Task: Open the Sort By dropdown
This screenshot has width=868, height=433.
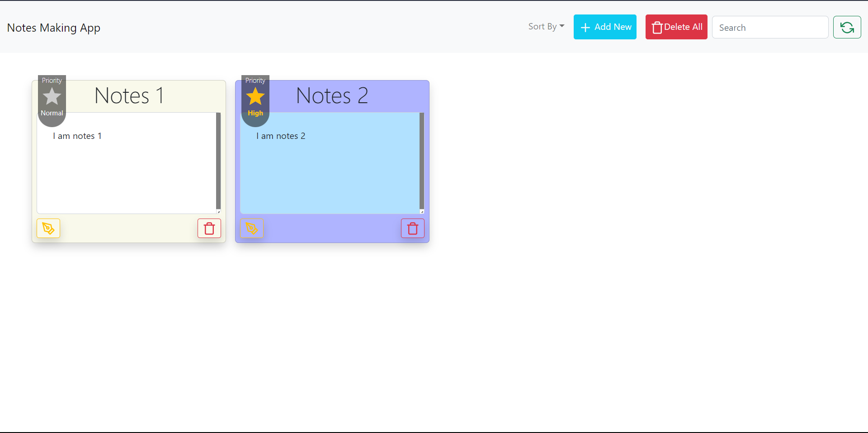Action: (x=545, y=26)
